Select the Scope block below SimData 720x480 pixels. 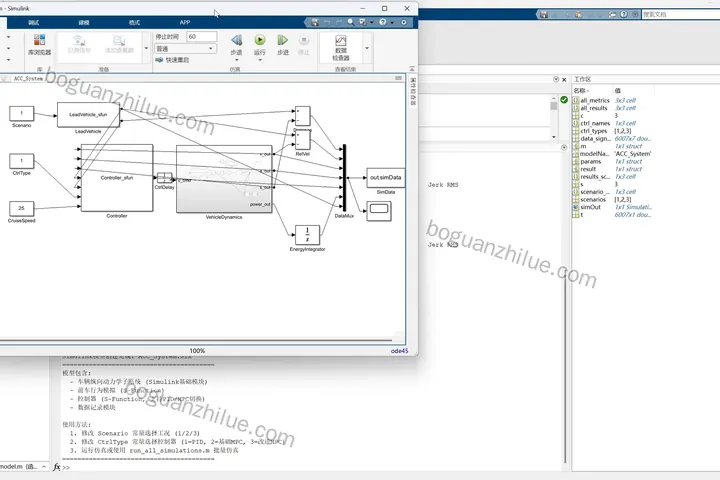(379, 211)
